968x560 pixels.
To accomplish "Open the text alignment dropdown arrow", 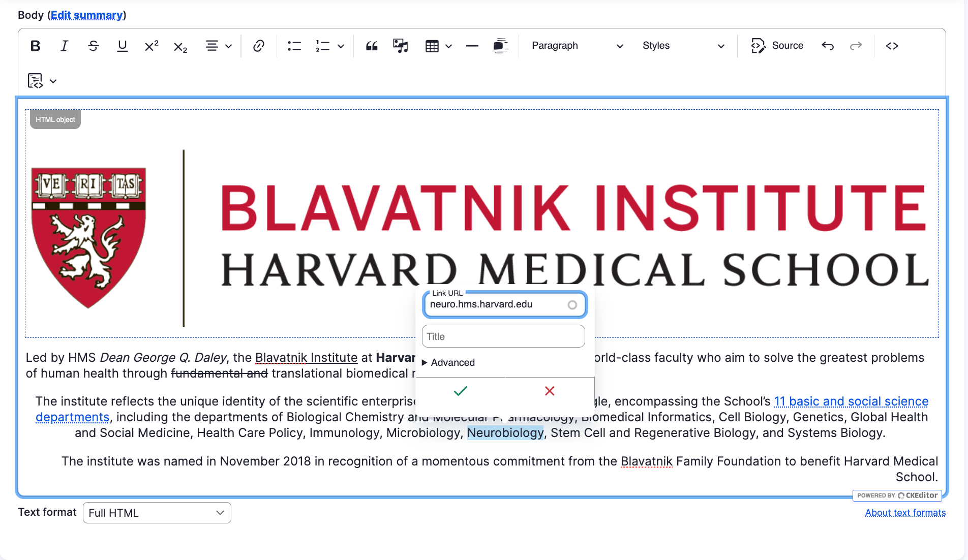I will click(x=229, y=46).
